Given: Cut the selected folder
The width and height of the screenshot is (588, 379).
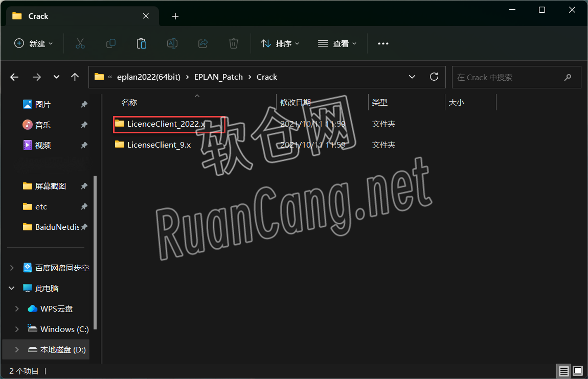Looking at the screenshot, I should pyautogui.click(x=80, y=43).
